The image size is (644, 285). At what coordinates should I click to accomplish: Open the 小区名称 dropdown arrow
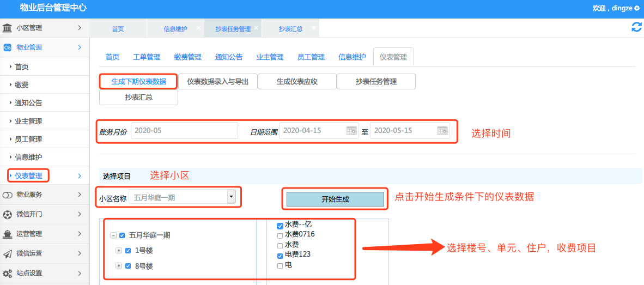(231, 197)
